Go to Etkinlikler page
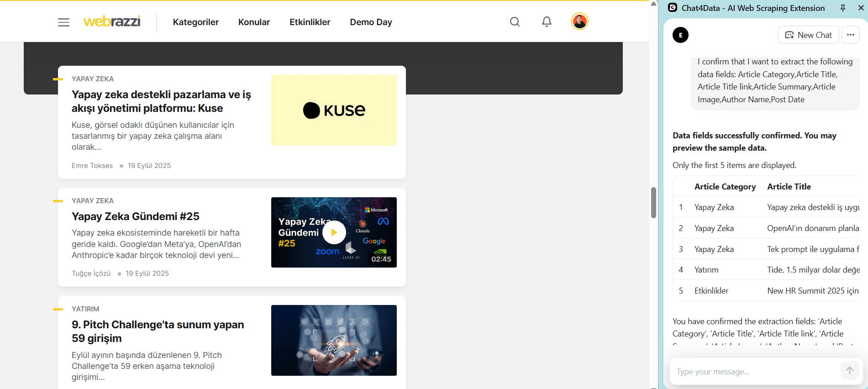 310,22
